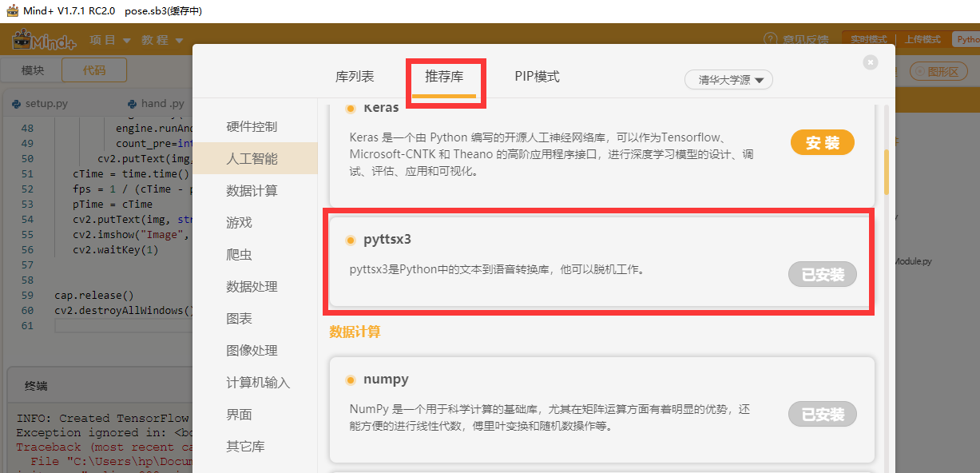Click line number 61 in editor
Image resolution: width=980 pixels, height=473 pixels.
coord(27,325)
